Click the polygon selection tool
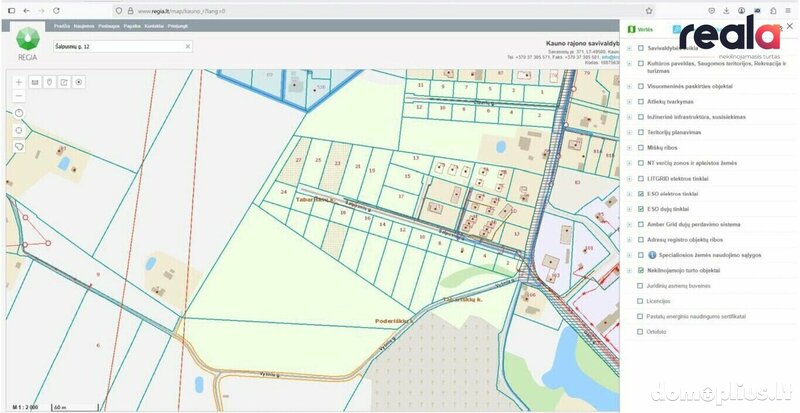 tap(19, 147)
